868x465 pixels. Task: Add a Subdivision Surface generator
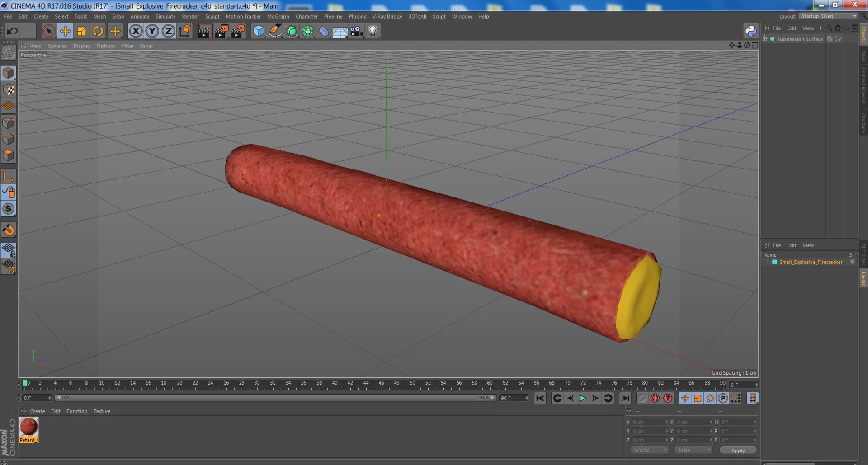[292, 31]
